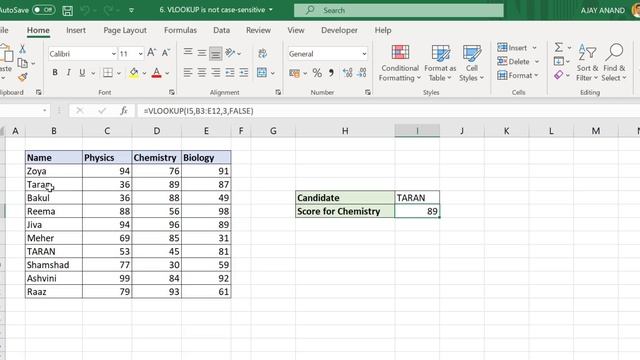Switch to the Formulas tab

(180, 30)
